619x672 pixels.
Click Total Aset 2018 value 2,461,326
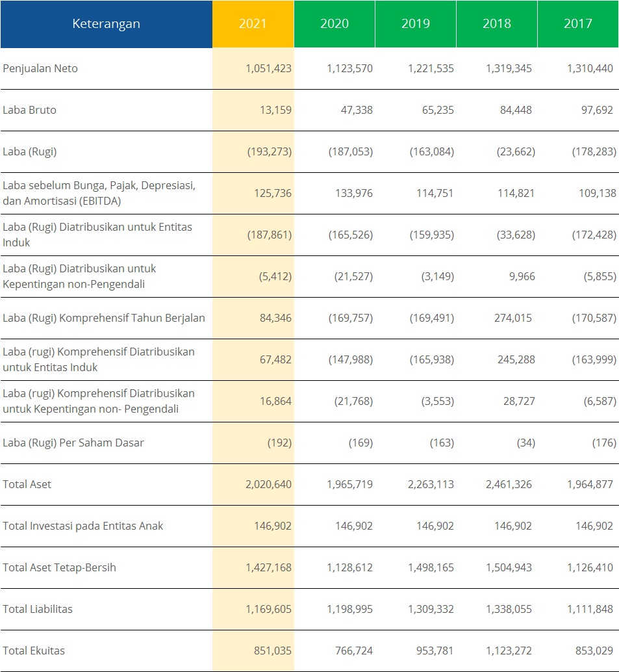tap(509, 484)
